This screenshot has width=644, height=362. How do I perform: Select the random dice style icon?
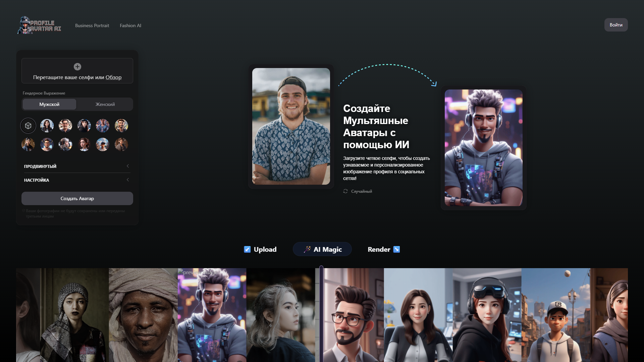click(x=28, y=126)
